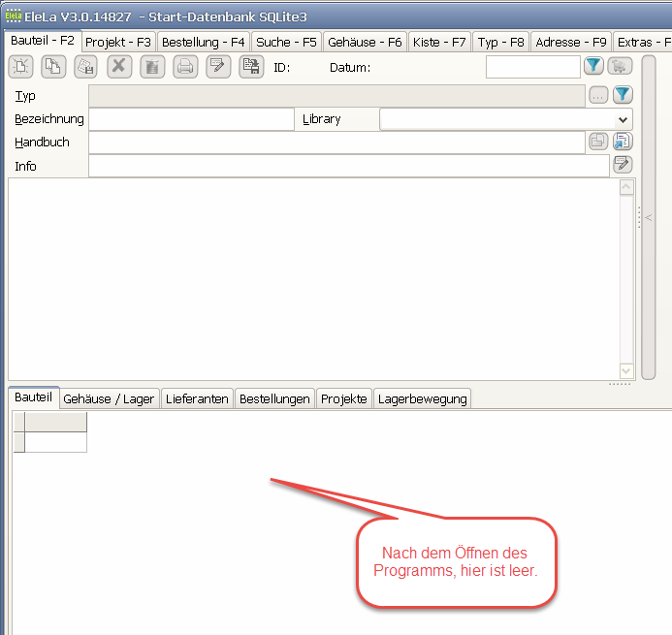The image size is (672, 635).
Task: Click the save documents icon with floppy
Action: click(x=85, y=67)
